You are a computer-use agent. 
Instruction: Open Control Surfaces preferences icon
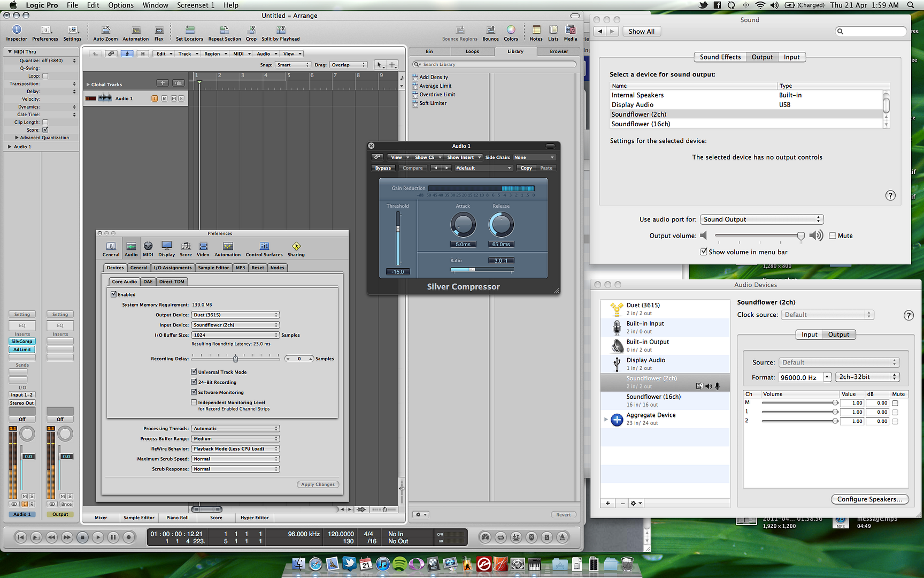pyautogui.click(x=264, y=249)
